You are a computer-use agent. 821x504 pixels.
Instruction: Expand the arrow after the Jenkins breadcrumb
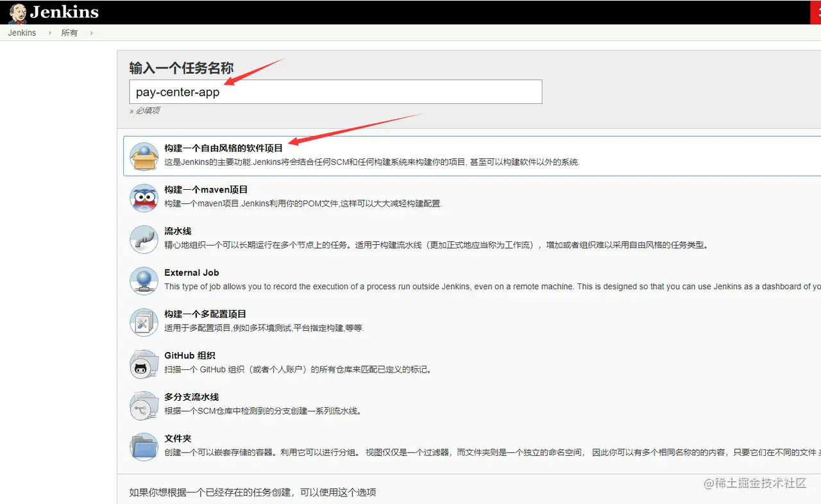tap(50, 33)
